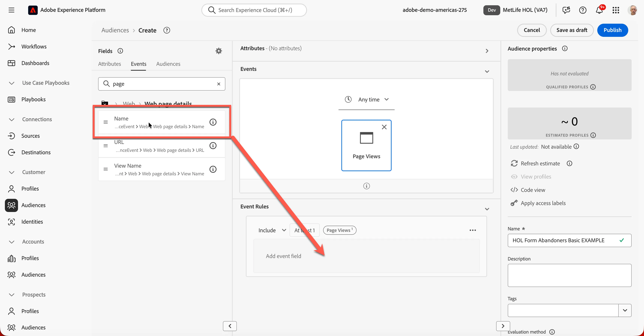Click the Cancel button
This screenshot has height=336, width=644.
[x=531, y=30]
